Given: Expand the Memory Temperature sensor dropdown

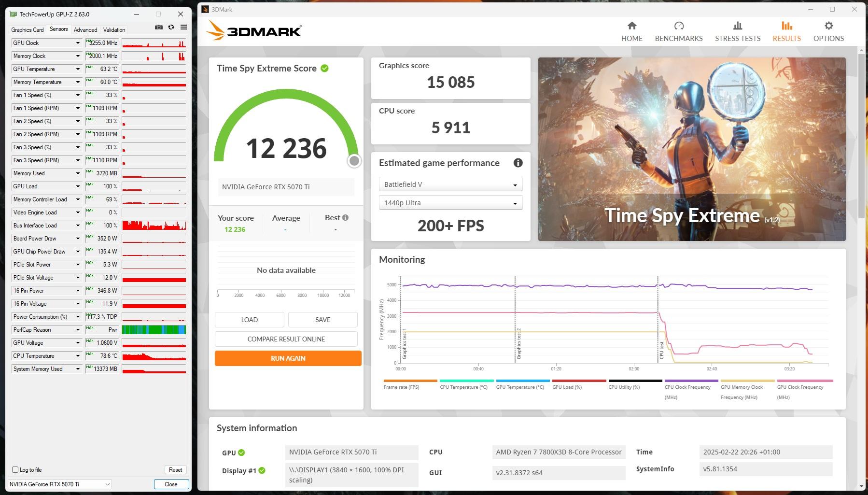Looking at the screenshot, I should pyautogui.click(x=78, y=82).
